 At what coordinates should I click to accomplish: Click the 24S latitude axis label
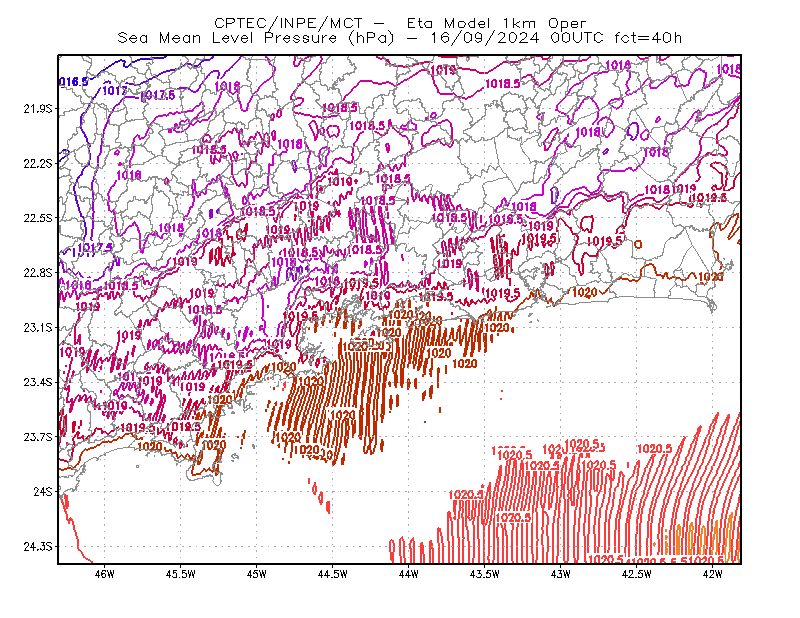43,491
